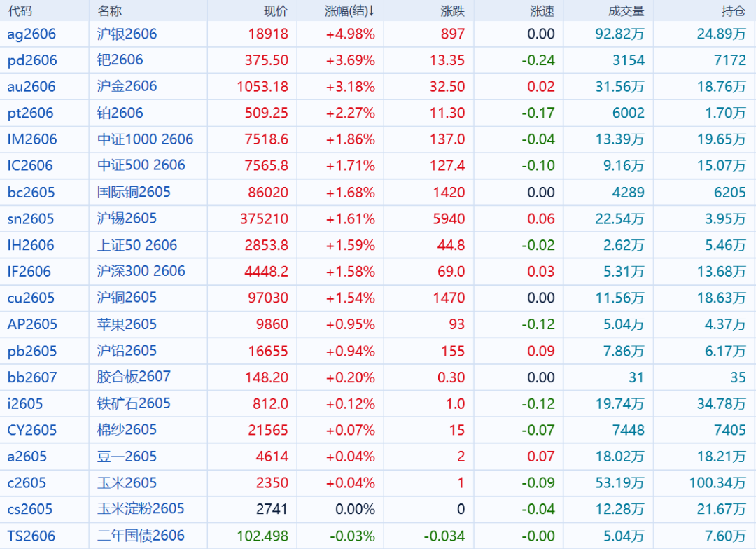Sort by the 现价 column header

[x=275, y=11]
